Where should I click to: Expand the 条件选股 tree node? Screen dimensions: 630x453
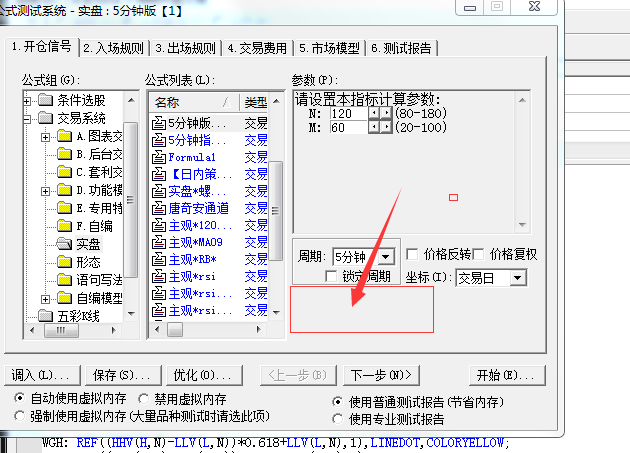pyautogui.click(x=27, y=100)
